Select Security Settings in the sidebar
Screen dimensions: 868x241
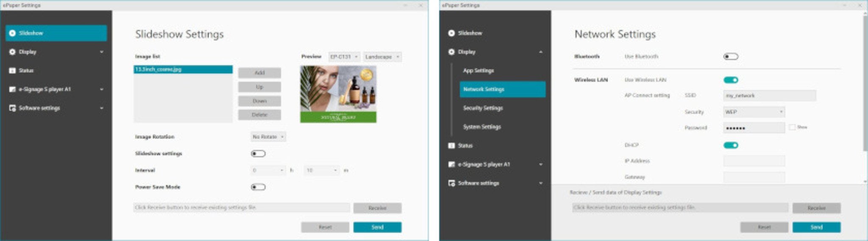483,108
